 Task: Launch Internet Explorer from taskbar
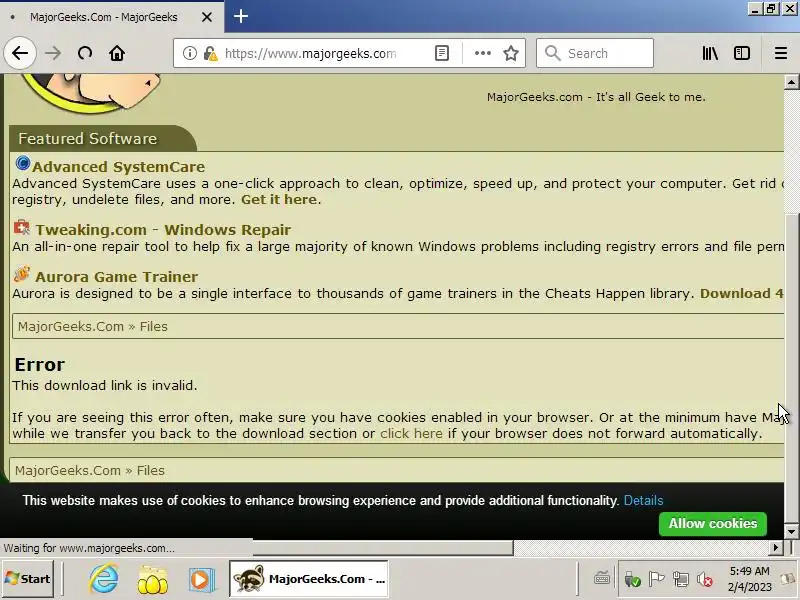pos(104,579)
